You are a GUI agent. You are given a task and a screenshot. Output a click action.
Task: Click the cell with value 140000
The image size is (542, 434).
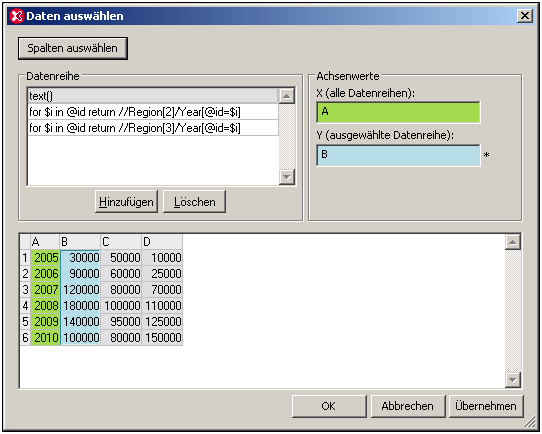80,321
